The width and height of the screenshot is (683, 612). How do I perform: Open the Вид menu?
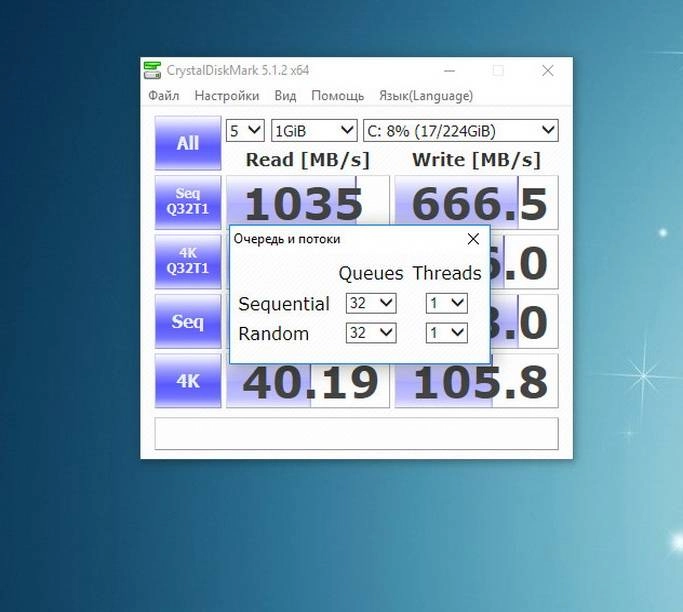[x=285, y=96]
